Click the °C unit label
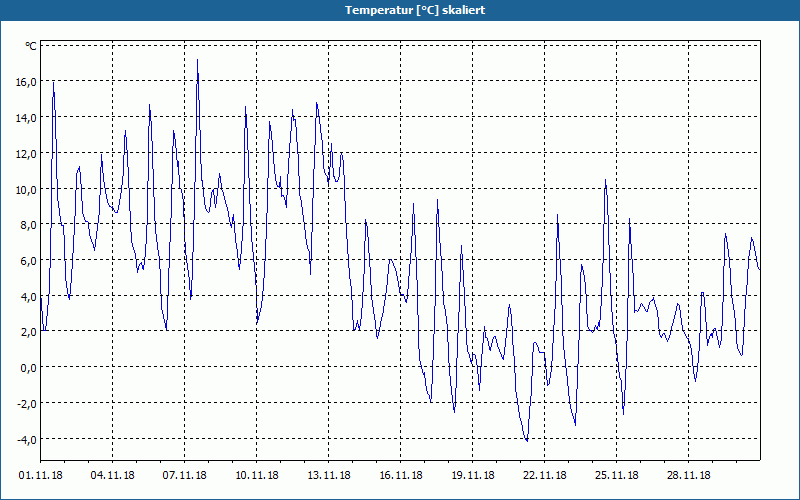Screen dimensions: 800x500 coord(31,46)
